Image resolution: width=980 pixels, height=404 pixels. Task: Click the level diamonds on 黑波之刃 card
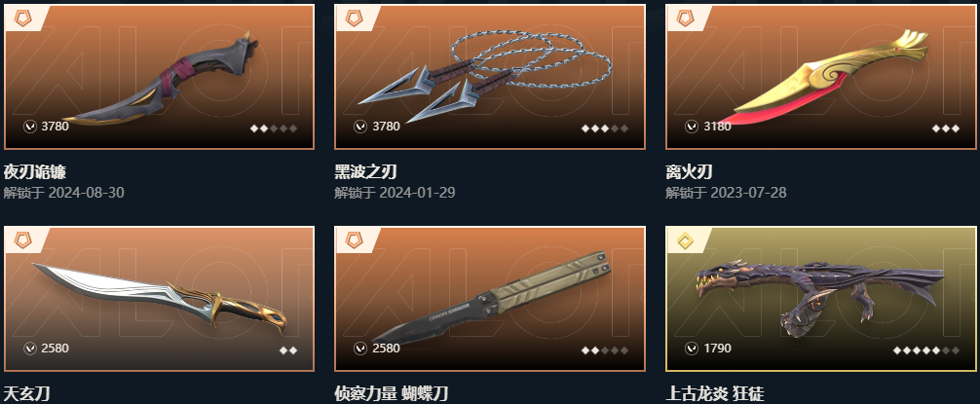click(605, 129)
